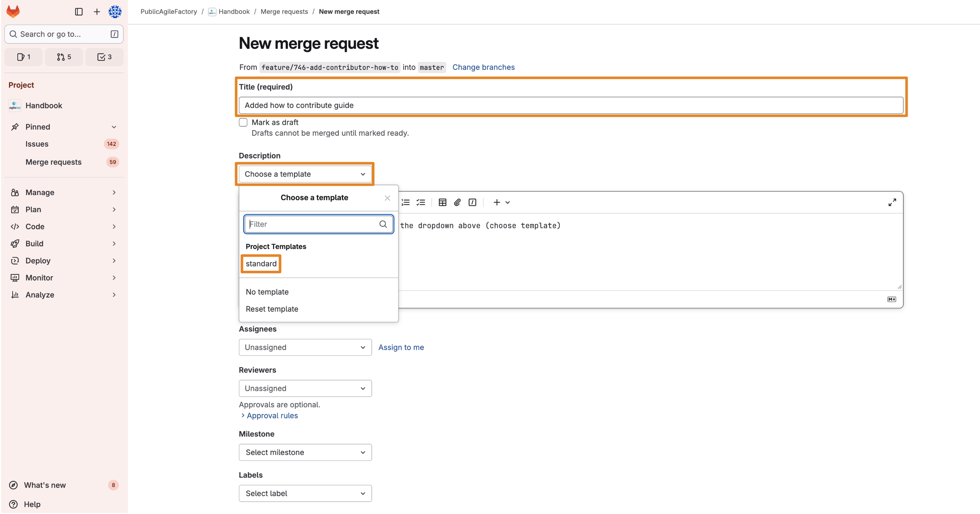Open the create new plus menu
The image size is (980, 514).
(x=97, y=12)
